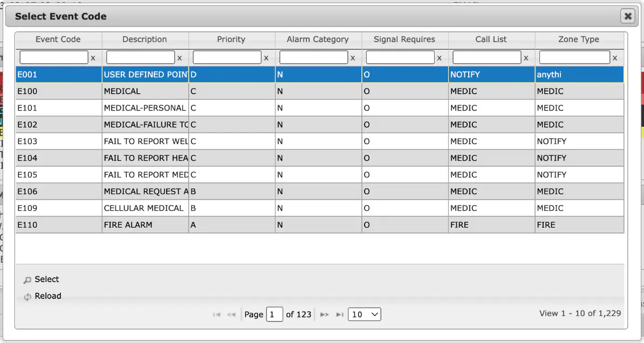Click the MEDICAL REQUEST description cell

(146, 191)
